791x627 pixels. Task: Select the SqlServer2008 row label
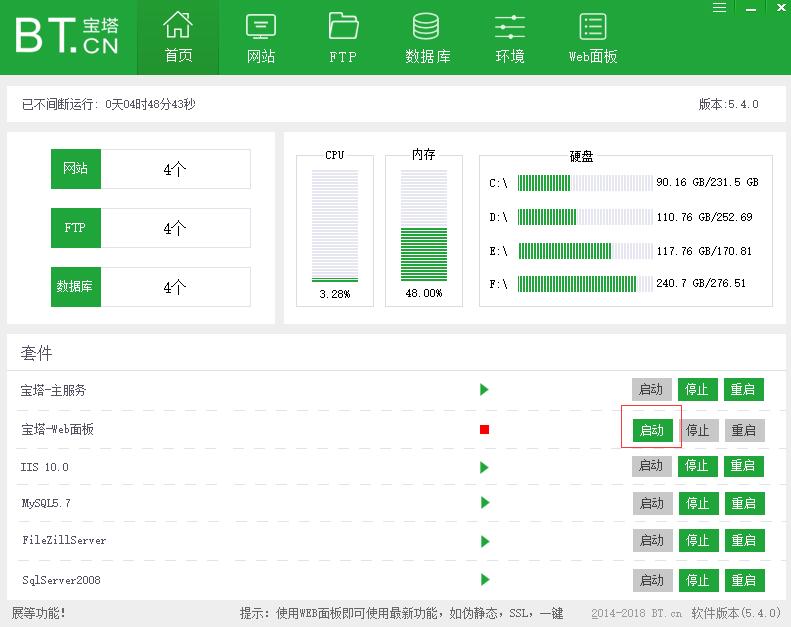click(61, 580)
